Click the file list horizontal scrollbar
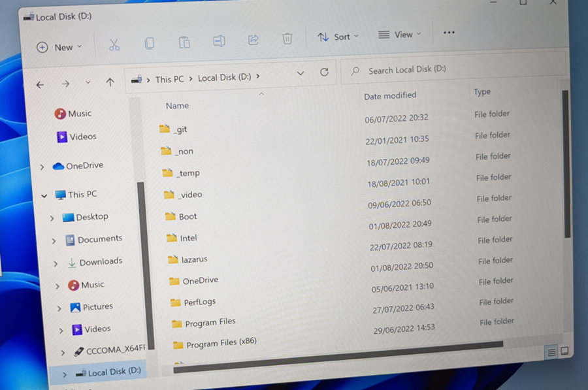588x390 pixels. point(338,356)
